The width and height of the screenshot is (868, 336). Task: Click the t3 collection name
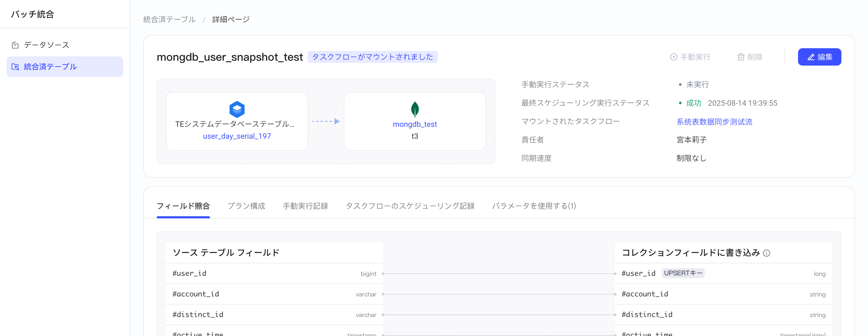[415, 136]
